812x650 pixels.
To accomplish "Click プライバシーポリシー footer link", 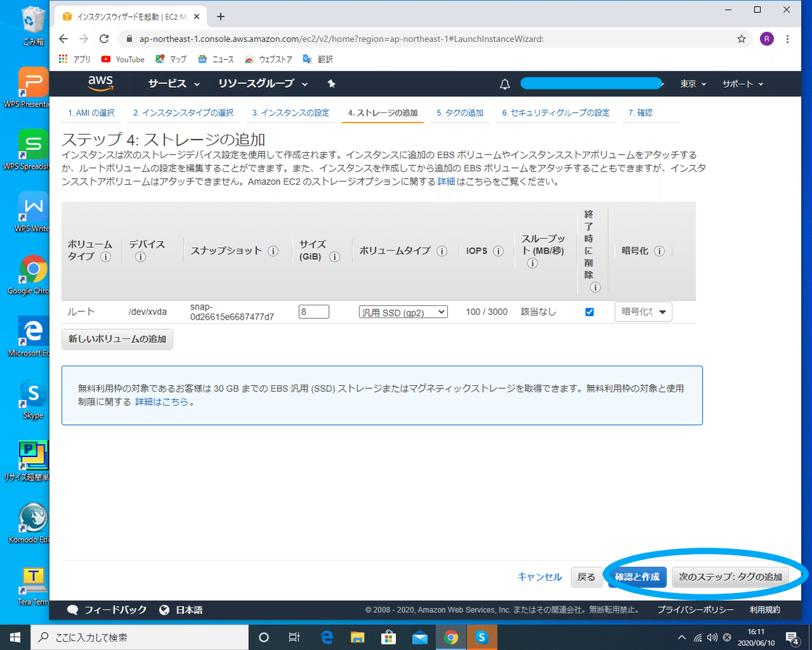I will coord(696,610).
